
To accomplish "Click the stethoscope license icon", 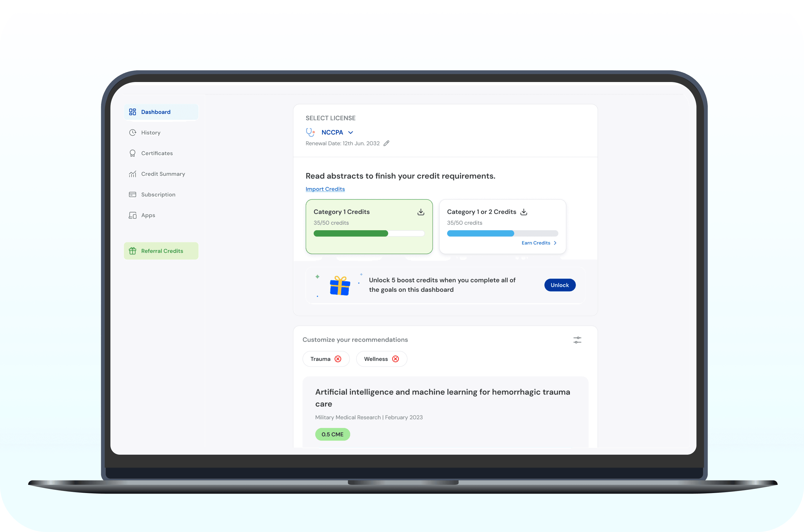I will (x=310, y=132).
